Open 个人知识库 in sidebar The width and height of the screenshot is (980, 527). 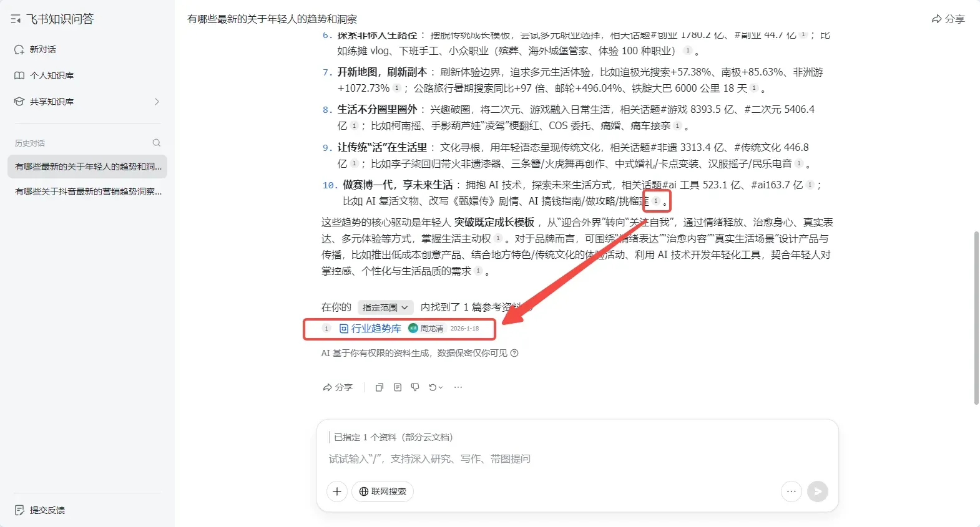pos(44,75)
